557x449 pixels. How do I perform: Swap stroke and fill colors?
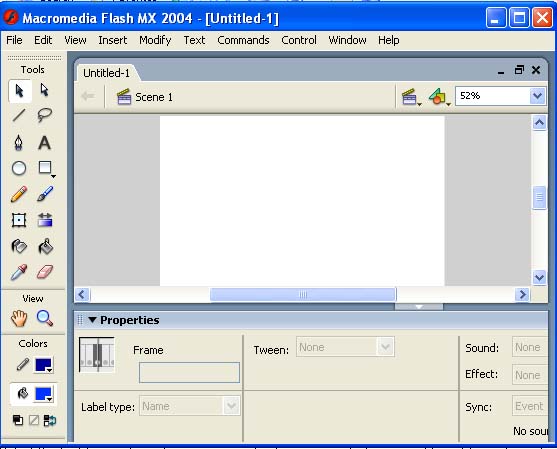click(x=50, y=420)
